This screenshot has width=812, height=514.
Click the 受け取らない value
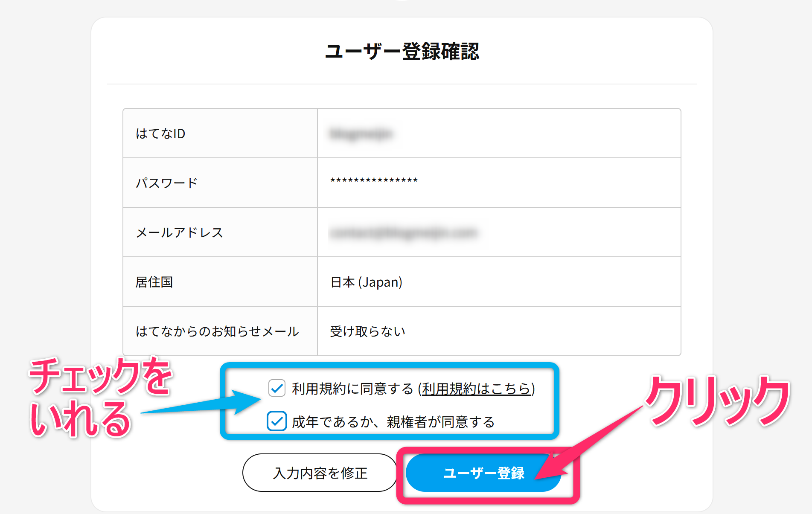(x=367, y=331)
